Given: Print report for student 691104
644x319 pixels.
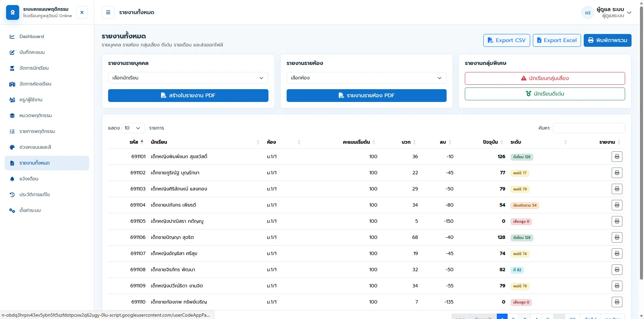Looking at the screenshot, I should point(617,205).
